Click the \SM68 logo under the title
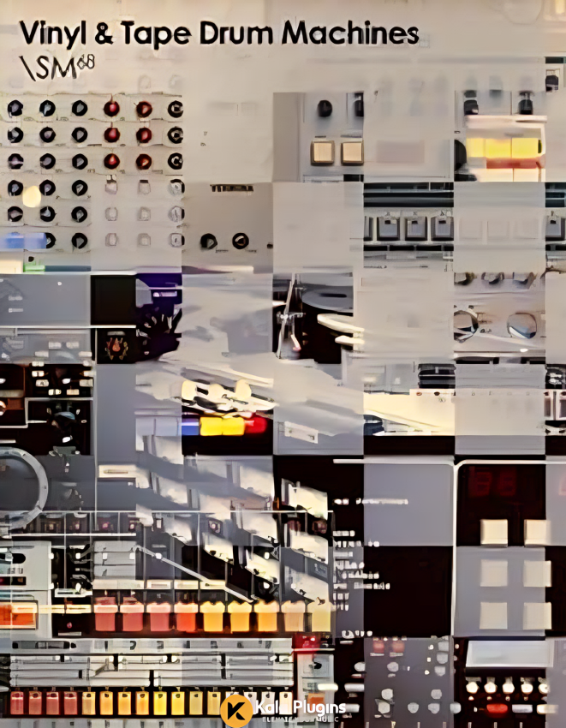This screenshot has height=728, width=566. click(x=57, y=68)
